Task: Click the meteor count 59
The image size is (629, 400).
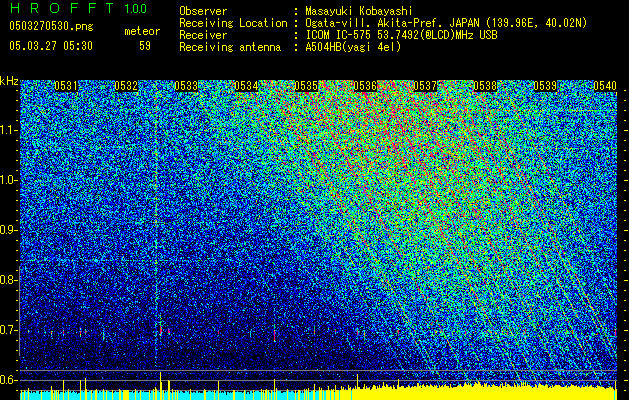Action: click(145, 46)
